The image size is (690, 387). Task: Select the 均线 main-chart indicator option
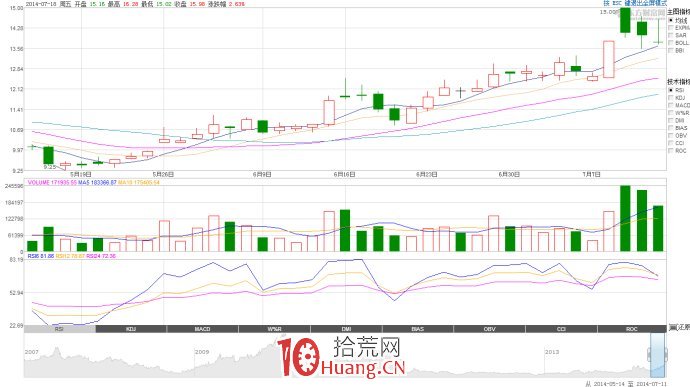pyautogui.click(x=671, y=20)
